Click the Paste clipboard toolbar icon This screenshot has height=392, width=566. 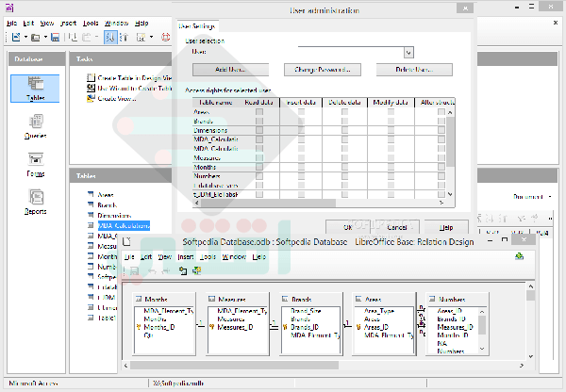pyautogui.click(x=87, y=37)
